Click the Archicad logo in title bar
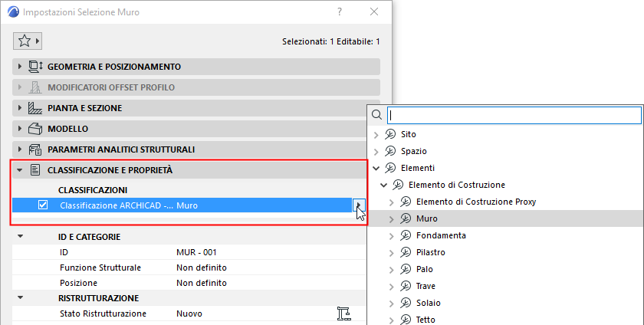The image size is (644, 325). [x=13, y=12]
